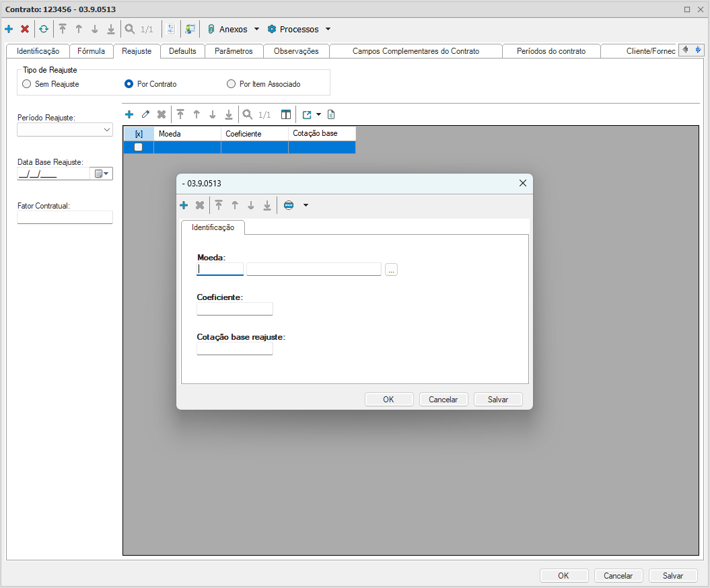Click the pencil edit icon in grid toolbar

pyautogui.click(x=145, y=114)
